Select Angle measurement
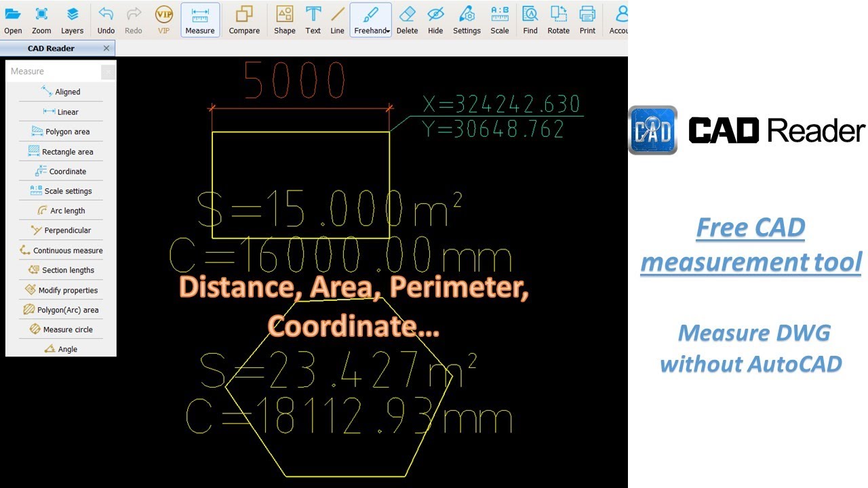 click(x=61, y=349)
